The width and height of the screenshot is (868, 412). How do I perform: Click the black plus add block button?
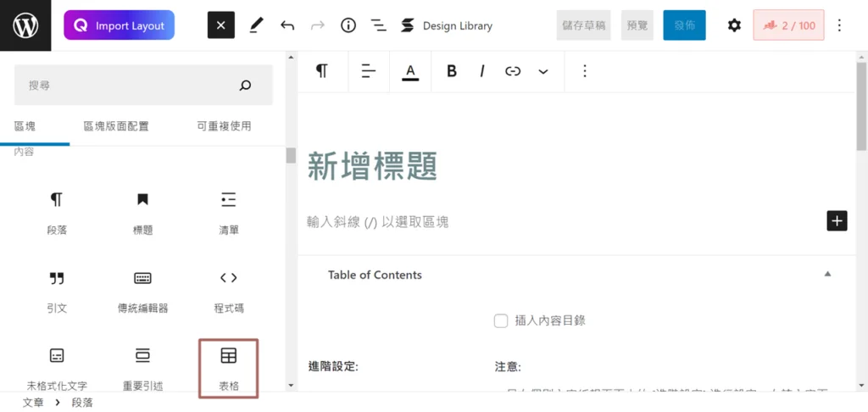[x=837, y=220]
